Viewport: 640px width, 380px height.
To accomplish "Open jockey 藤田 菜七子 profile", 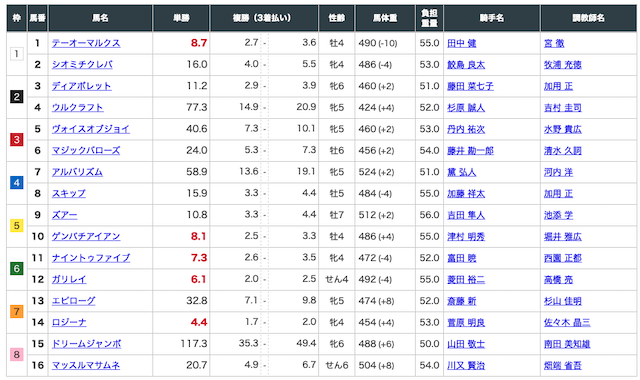I will [x=470, y=86].
